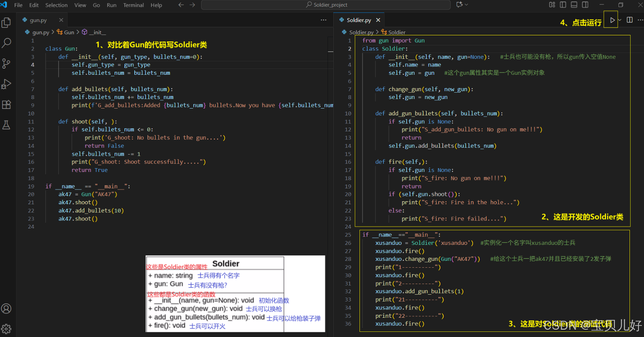The width and height of the screenshot is (644, 337).
Task: Open the Selection menu
Action: 56,5
